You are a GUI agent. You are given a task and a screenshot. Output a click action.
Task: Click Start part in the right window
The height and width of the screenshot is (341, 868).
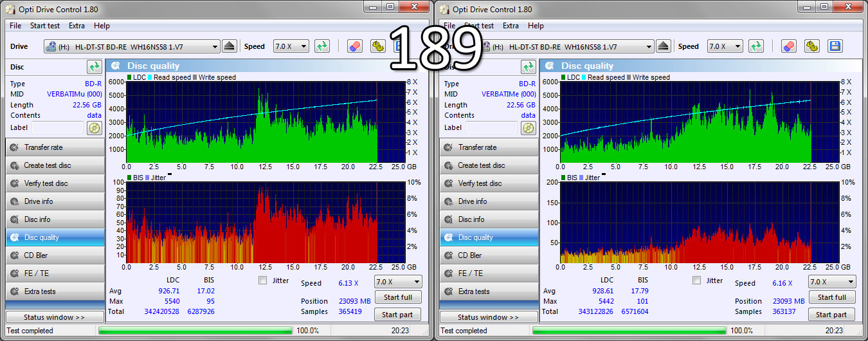(831, 315)
